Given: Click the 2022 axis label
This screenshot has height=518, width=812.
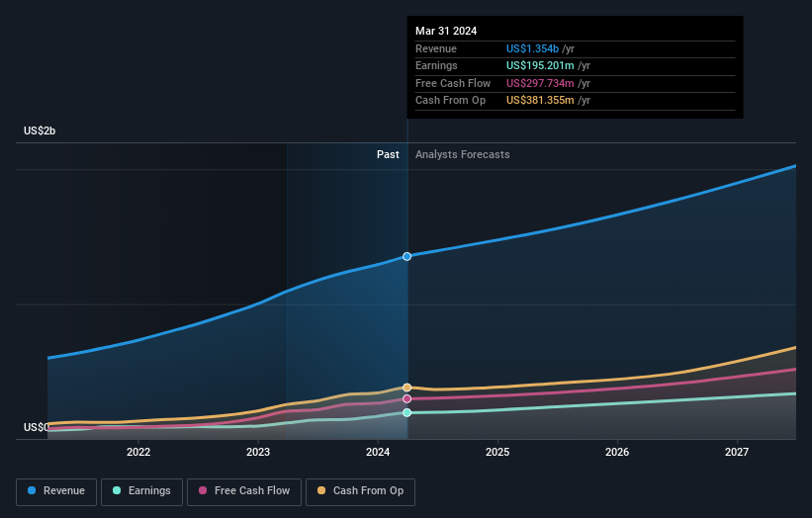Looking at the screenshot, I should point(138,452).
